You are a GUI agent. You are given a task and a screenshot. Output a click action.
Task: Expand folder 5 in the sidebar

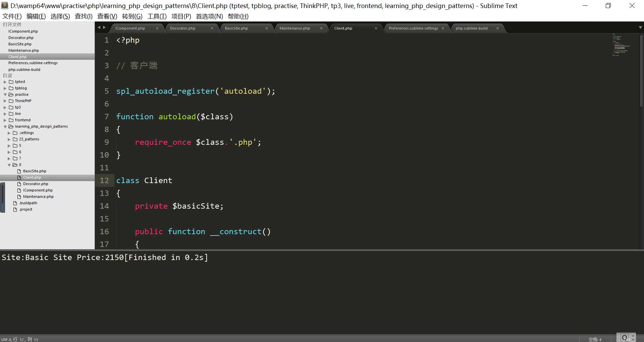[9, 145]
